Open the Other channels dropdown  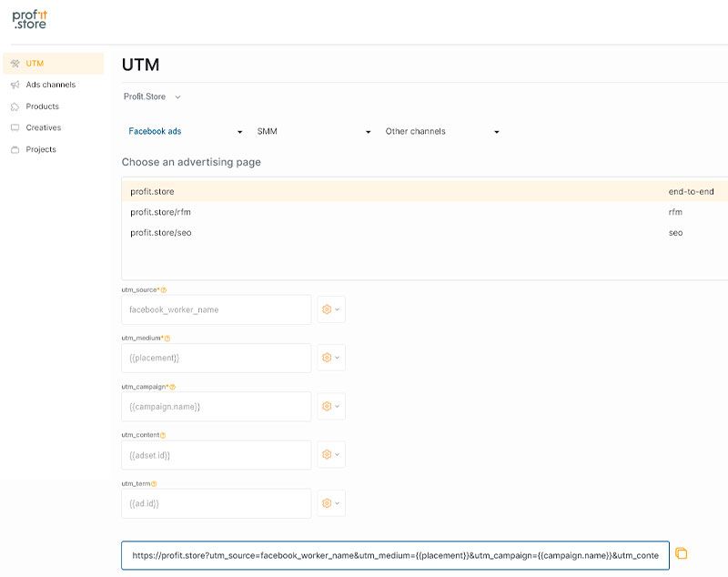tap(442, 132)
